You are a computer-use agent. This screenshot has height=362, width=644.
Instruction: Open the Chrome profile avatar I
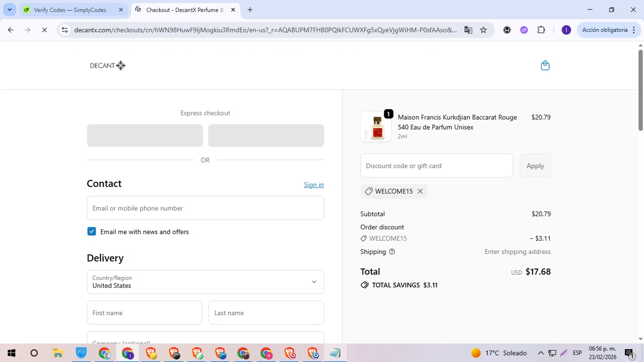click(566, 30)
